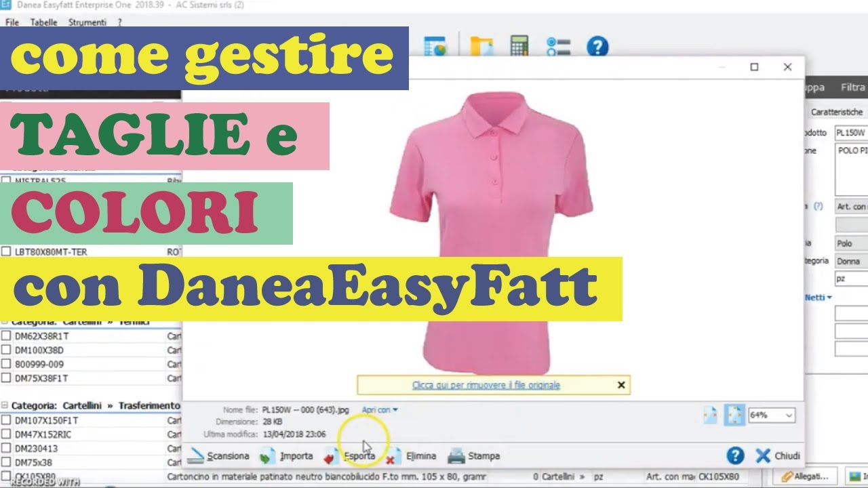
Task: Click the PL150W product code field
Action: (x=851, y=133)
